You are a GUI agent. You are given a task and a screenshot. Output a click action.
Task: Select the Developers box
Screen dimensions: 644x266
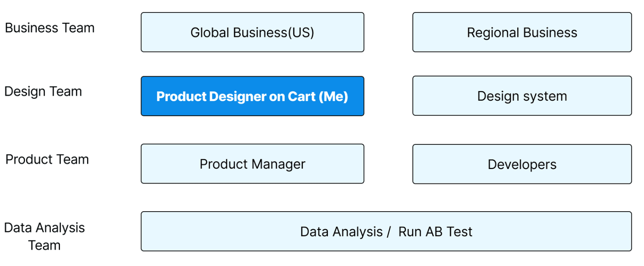[522, 164]
